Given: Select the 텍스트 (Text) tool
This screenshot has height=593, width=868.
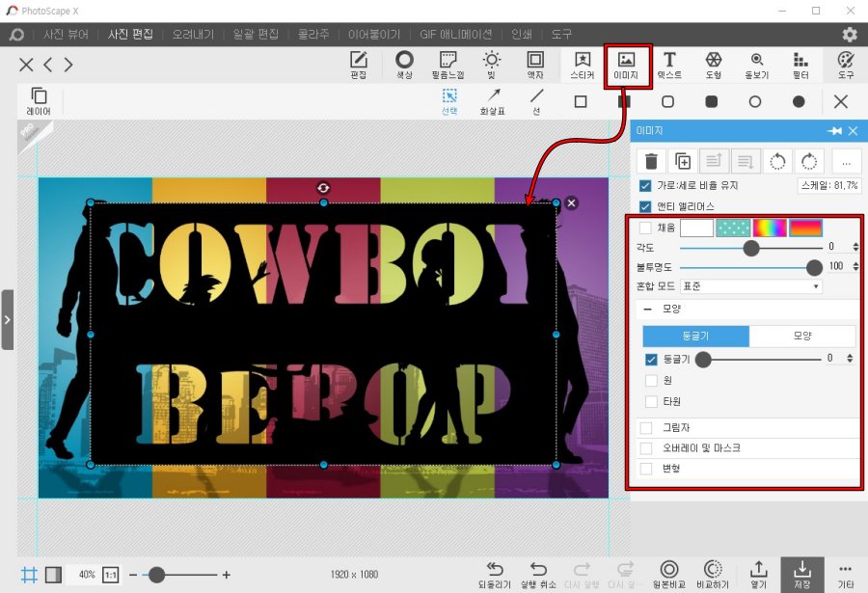Looking at the screenshot, I should point(669,65).
